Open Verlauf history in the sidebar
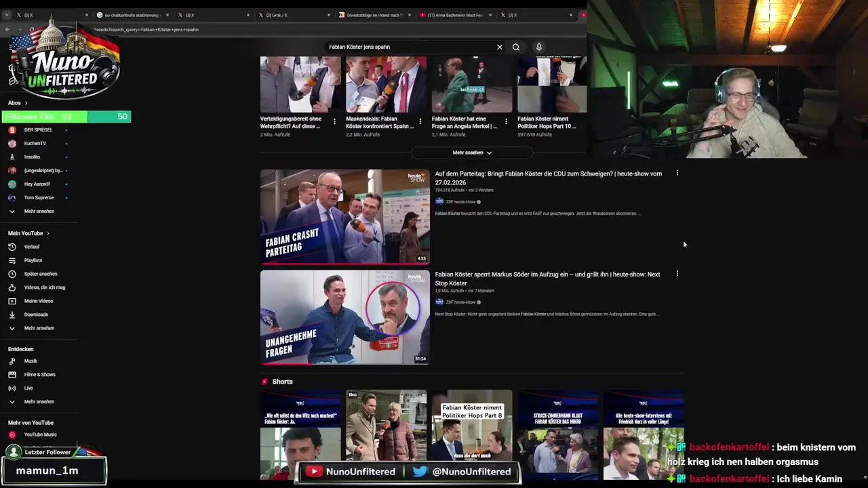868x488 pixels. coord(32,247)
